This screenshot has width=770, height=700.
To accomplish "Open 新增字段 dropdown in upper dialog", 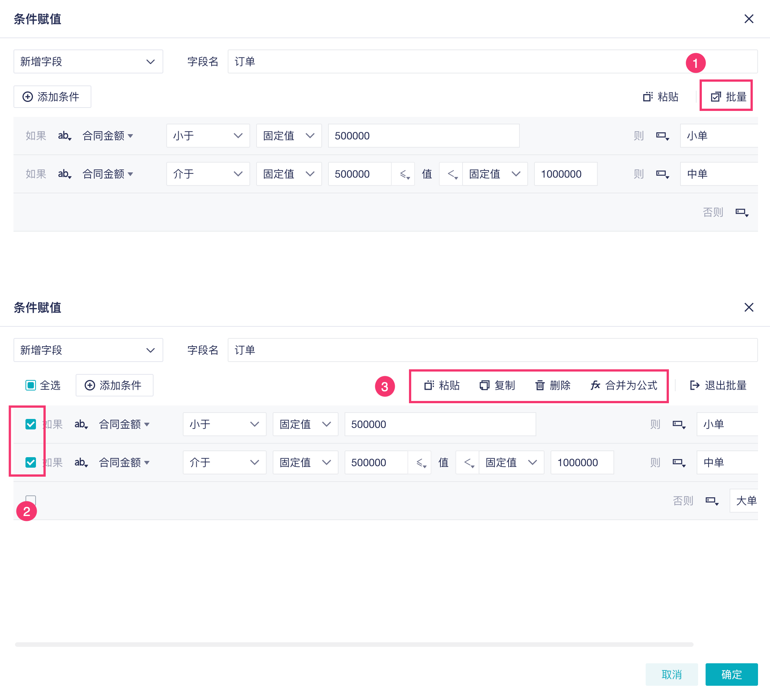I will click(88, 61).
